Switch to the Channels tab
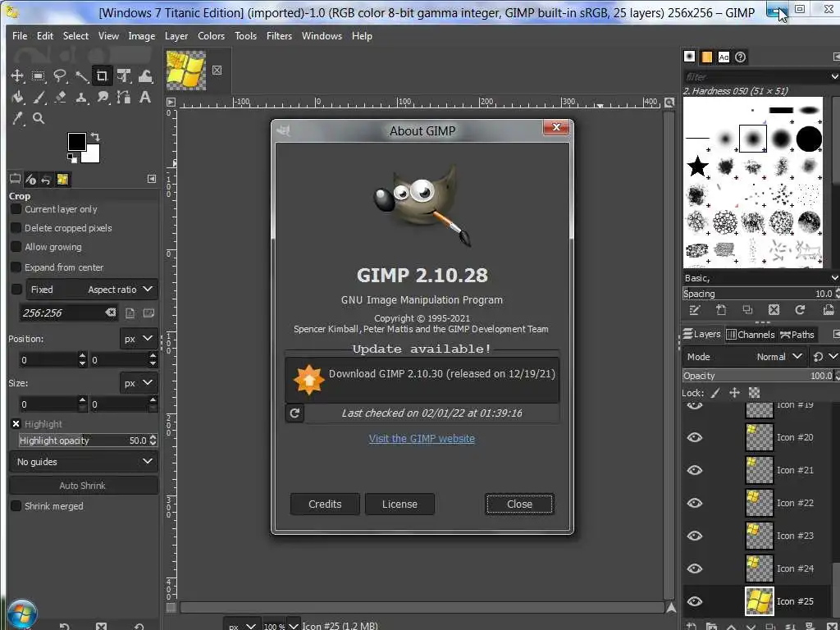Viewport: 840px width, 630px height. [x=751, y=335]
